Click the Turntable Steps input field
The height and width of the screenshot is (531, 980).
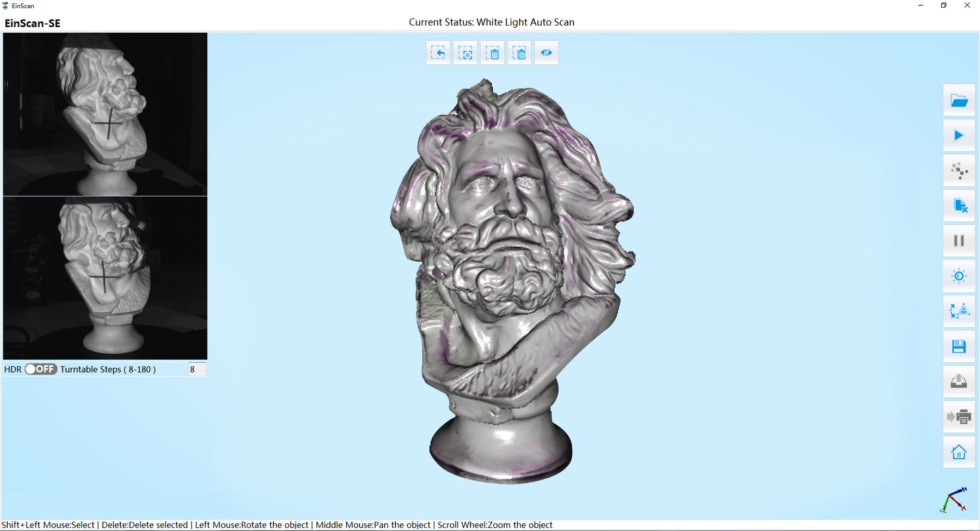[197, 369]
